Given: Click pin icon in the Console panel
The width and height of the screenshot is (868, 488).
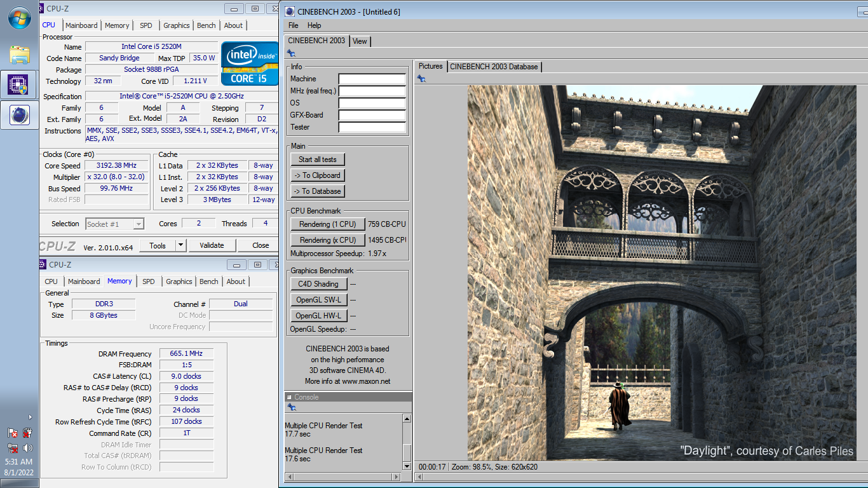Looking at the screenshot, I should coord(291,407).
